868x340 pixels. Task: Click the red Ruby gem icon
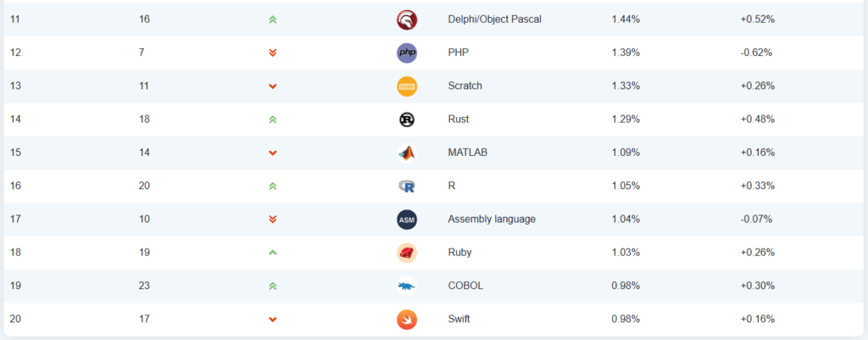tap(407, 253)
